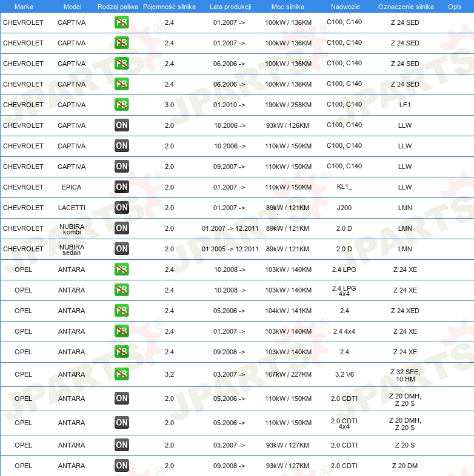Select the ON fuel icon for Nubira sedan
The height and width of the screenshot is (476, 474).
click(x=122, y=249)
